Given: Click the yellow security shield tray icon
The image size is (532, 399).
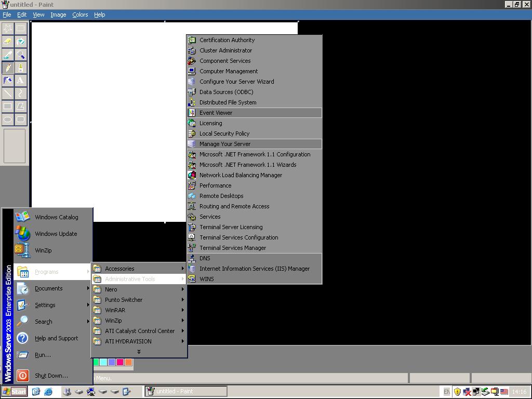Looking at the screenshot, I should (457, 392).
